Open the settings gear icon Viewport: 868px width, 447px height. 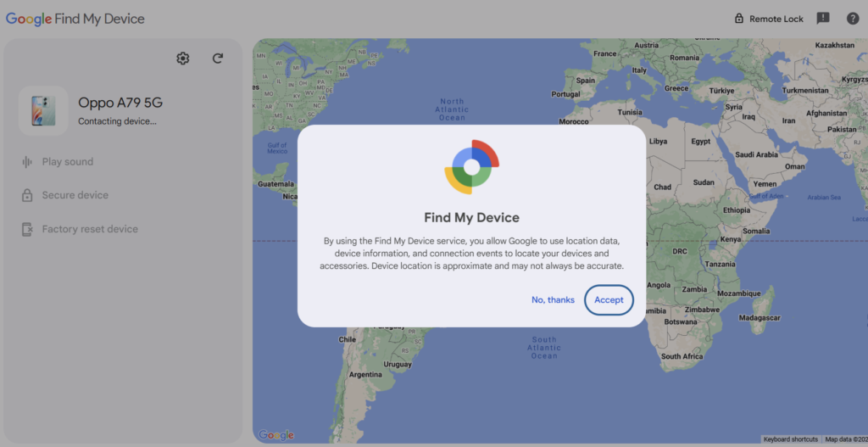183,59
